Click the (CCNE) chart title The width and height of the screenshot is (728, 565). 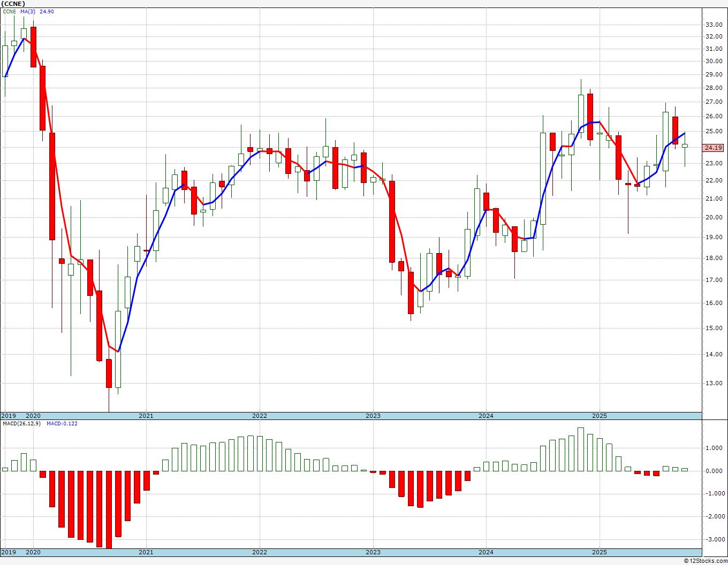point(13,4)
